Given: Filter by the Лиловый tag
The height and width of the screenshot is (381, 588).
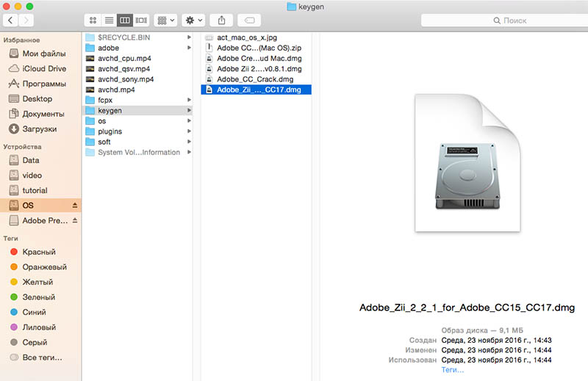Looking at the screenshot, I should [40, 327].
